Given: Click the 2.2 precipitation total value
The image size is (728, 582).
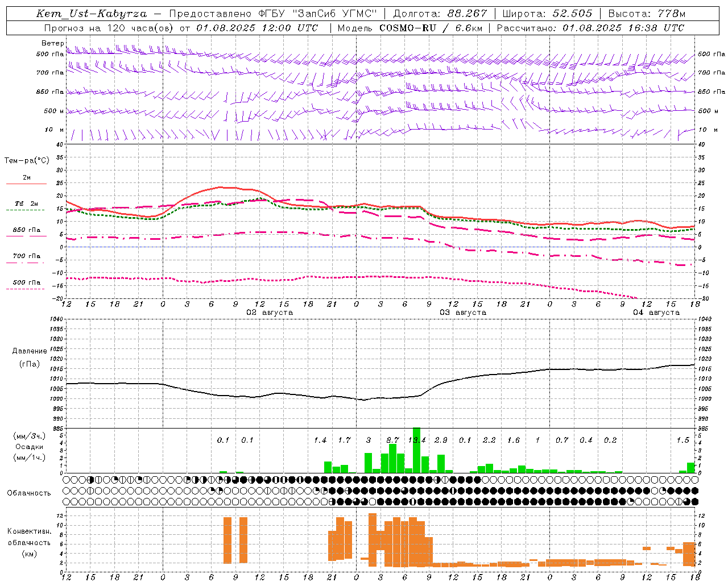Looking at the screenshot, I should point(489,440).
